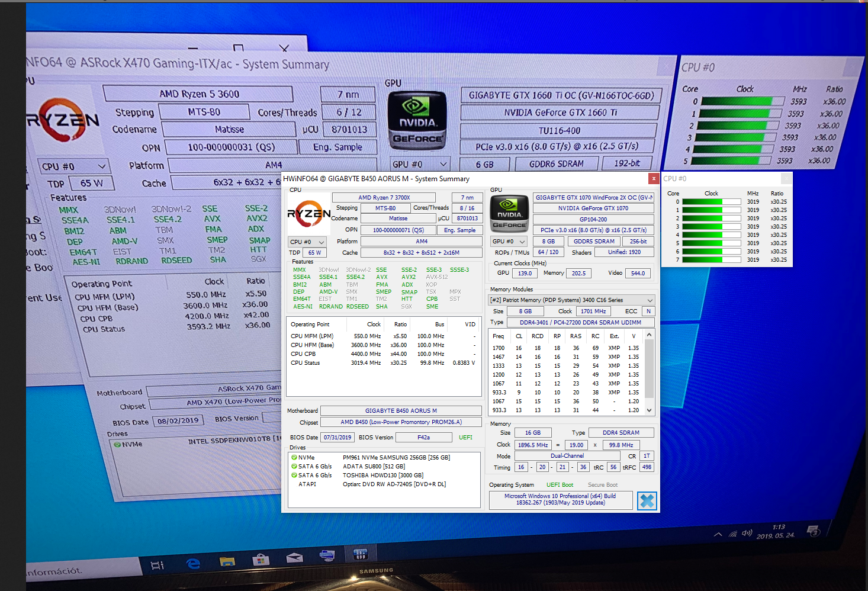Click the green check icon of the ADATA SU800 drive
Viewport: 868px width, 591px height.
294,467
